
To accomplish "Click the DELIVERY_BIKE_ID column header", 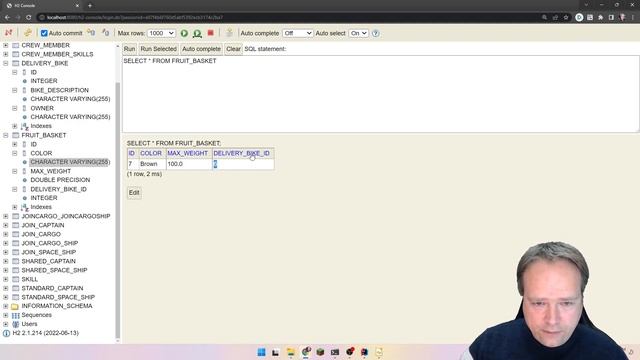I will [x=242, y=153].
